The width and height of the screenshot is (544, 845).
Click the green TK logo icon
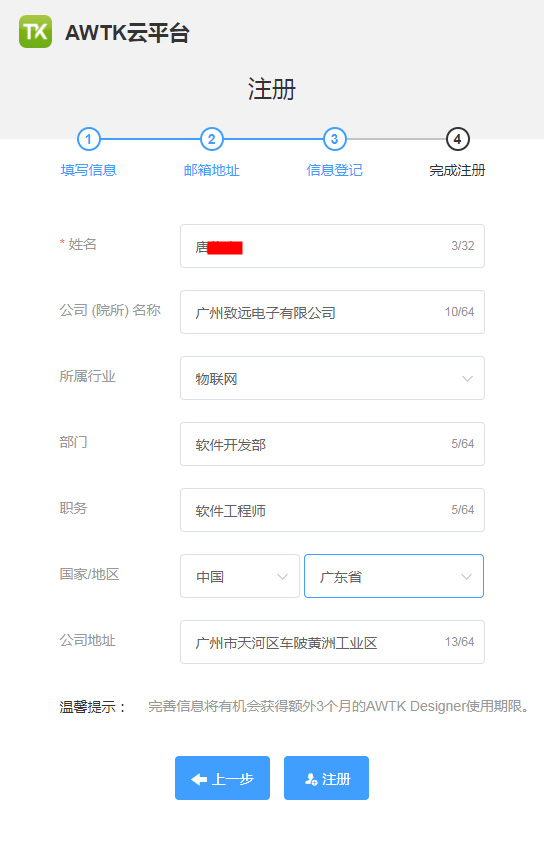(36, 32)
